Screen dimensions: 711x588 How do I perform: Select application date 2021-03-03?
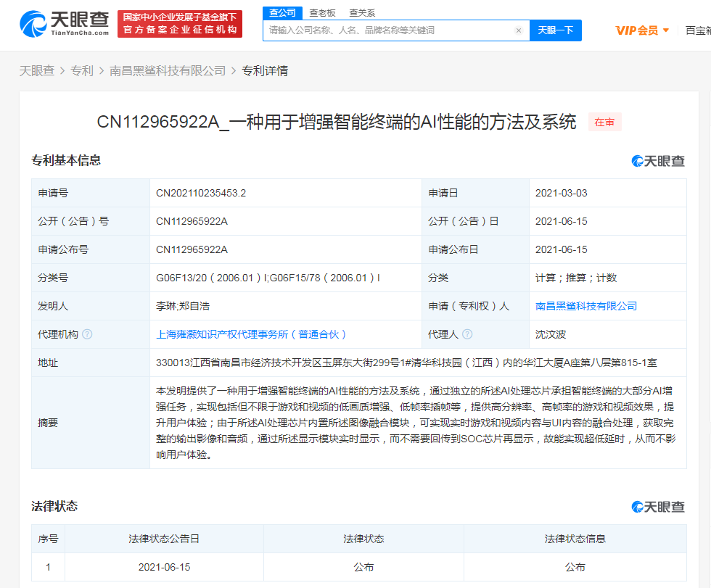pos(561,193)
